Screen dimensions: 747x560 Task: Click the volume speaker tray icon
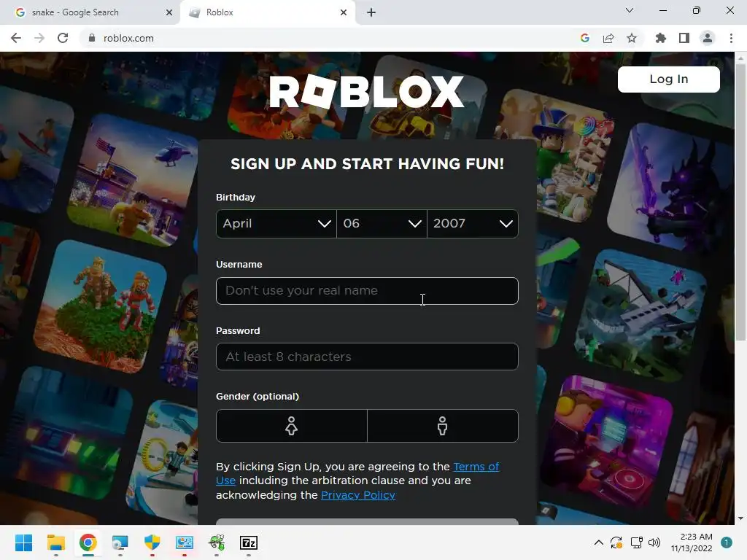click(654, 542)
